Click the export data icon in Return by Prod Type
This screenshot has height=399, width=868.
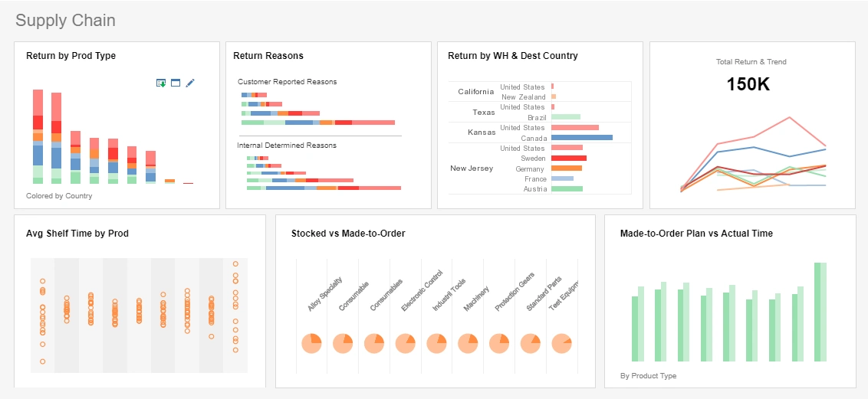pyautogui.click(x=161, y=83)
